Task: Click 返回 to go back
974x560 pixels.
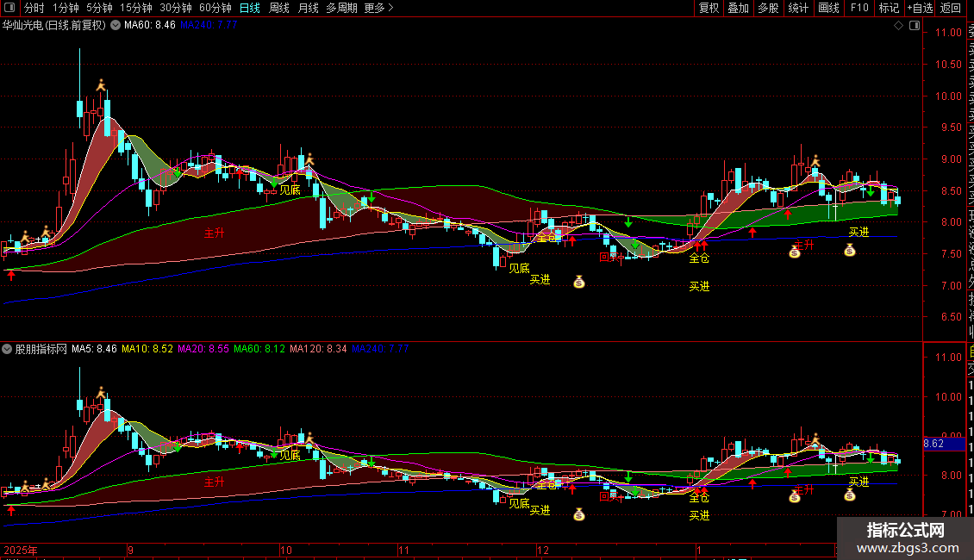Action: [951, 8]
